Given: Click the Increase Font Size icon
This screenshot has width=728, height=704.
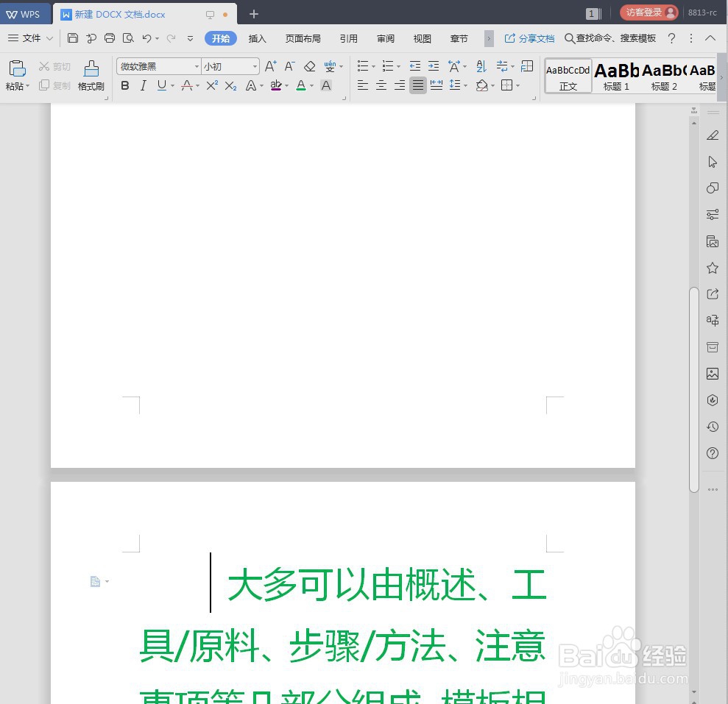Looking at the screenshot, I should coord(269,65).
